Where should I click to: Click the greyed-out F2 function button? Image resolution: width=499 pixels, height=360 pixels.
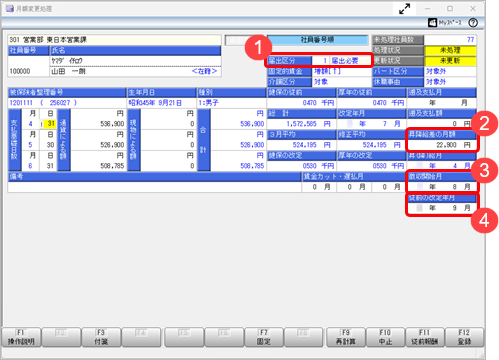point(61,337)
